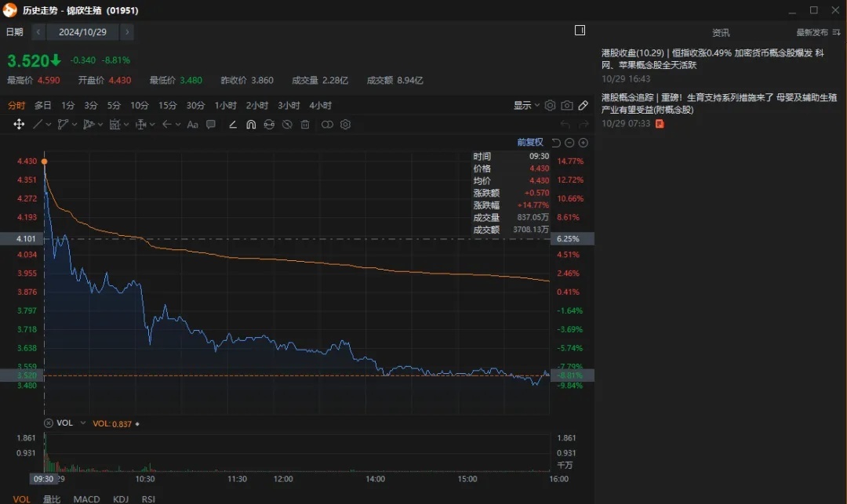Close the VOL indicator panel

[x=49, y=423]
